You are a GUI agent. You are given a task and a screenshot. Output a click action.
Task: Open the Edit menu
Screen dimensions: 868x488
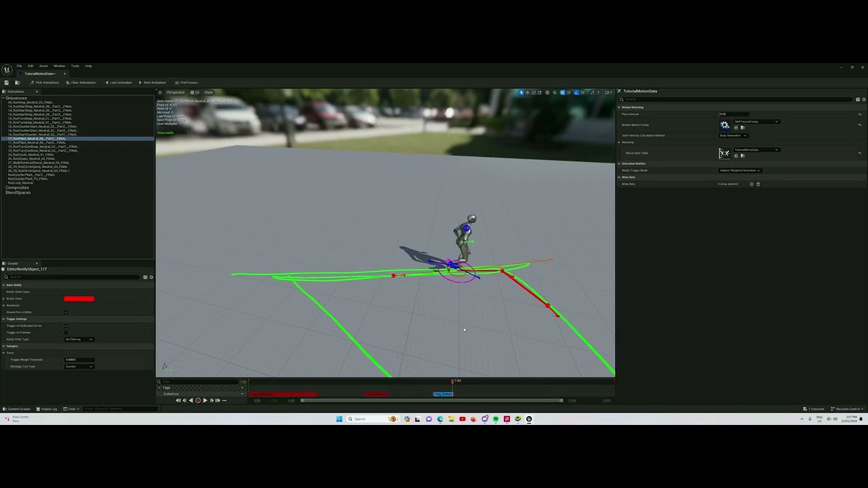click(31, 66)
